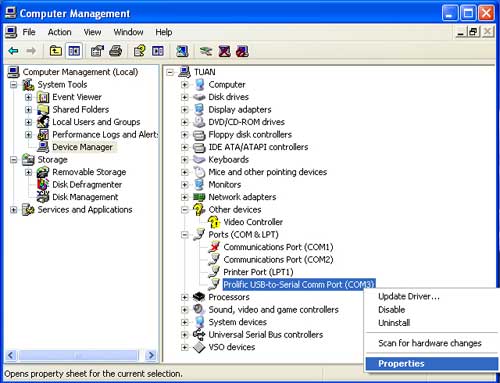Click the Properties toolbar icon

tap(97, 51)
